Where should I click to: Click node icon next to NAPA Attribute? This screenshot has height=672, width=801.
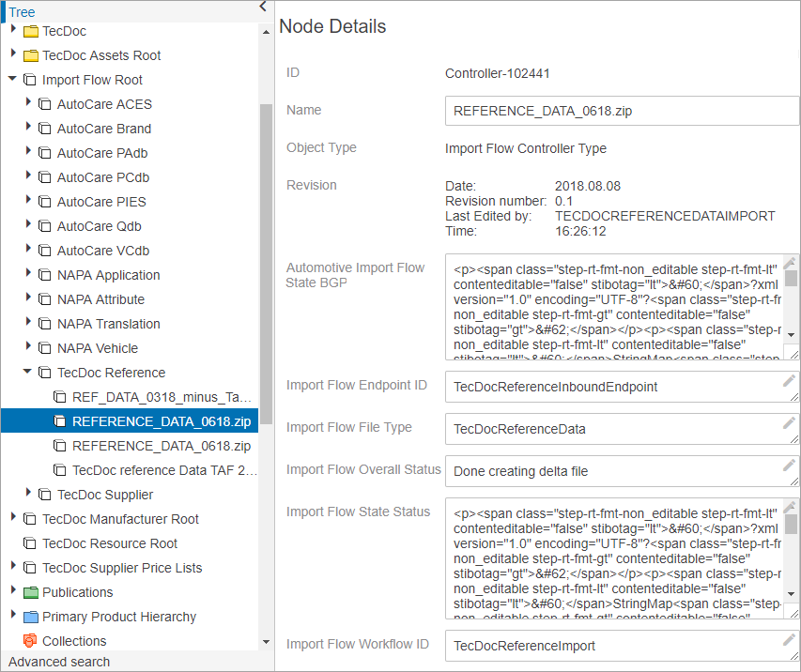[45, 299]
